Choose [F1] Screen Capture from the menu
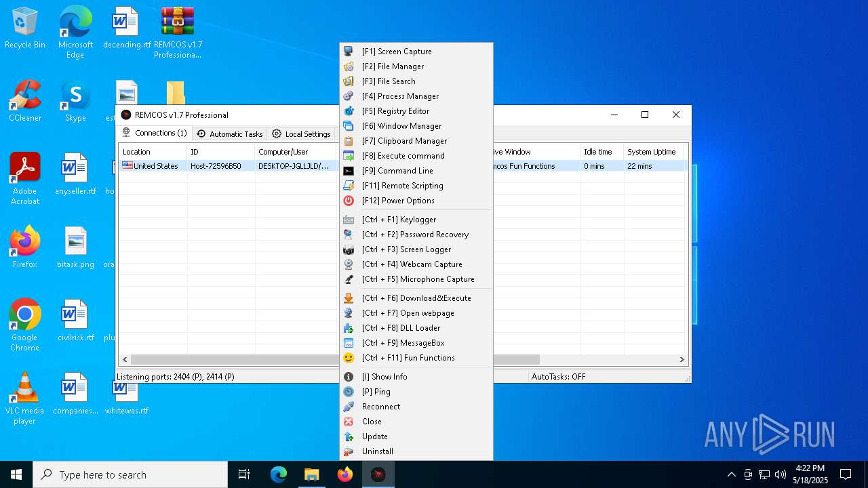 coord(416,52)
